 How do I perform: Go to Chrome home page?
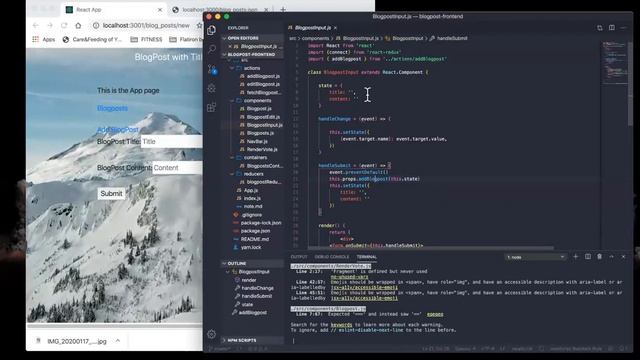click(x=78, y=25)
